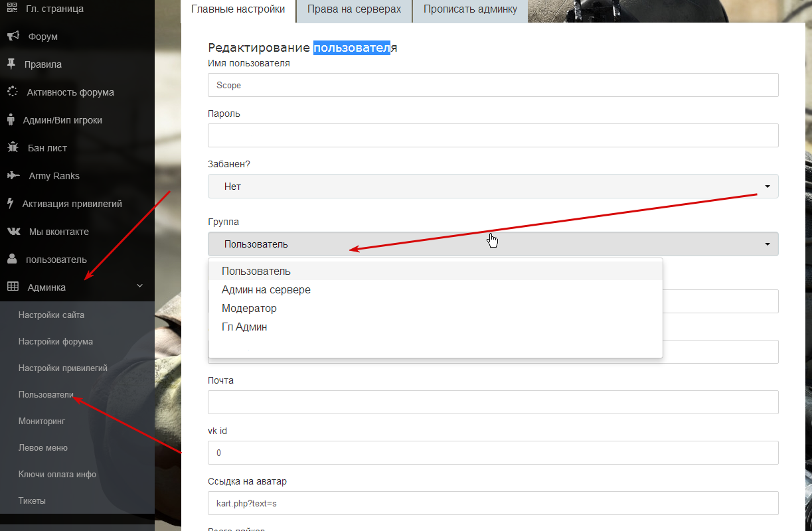
Task: Open Настройки сайта submenu item
Action: click(51, 315)
